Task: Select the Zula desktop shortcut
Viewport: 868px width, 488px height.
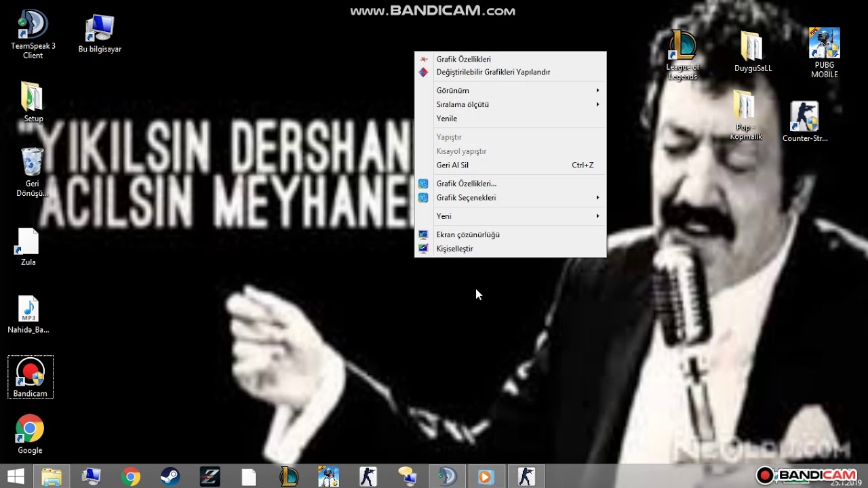Action: (28, 247)
